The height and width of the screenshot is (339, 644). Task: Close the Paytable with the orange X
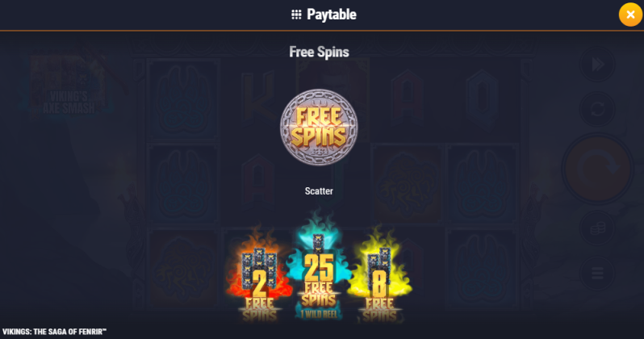pyautogui.click(x=630, y=15)
